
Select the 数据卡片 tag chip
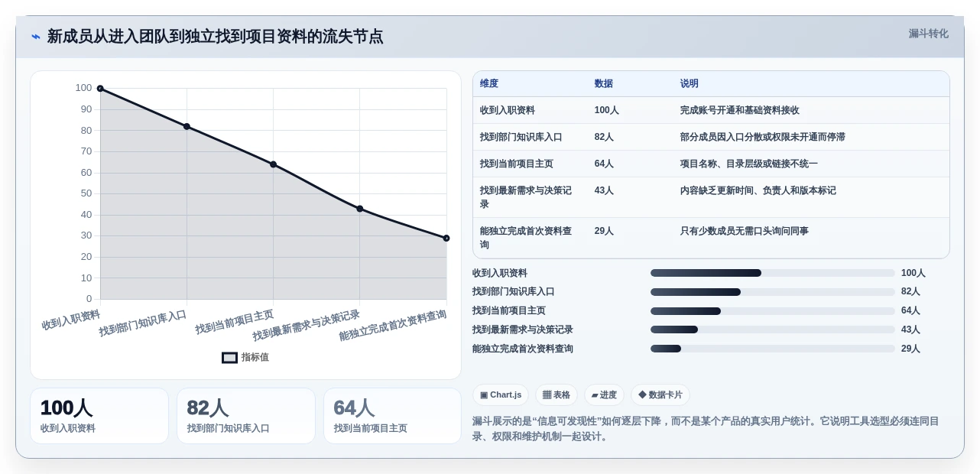[x=660, y=394]
